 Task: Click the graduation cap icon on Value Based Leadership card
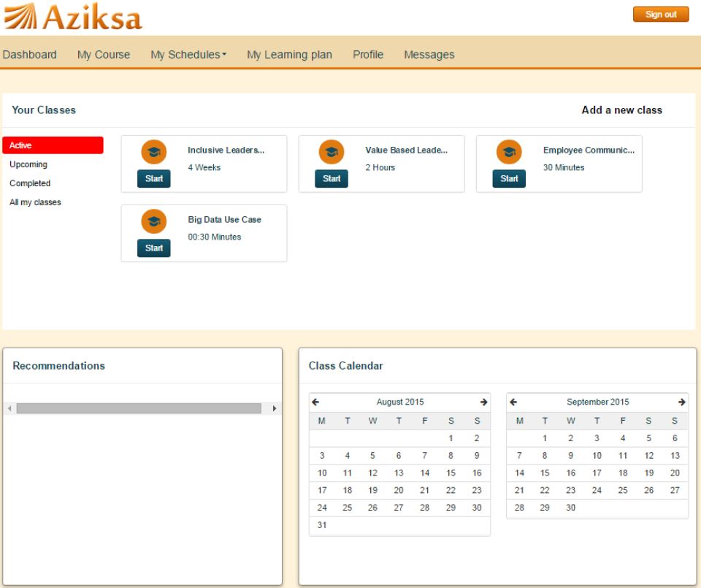[x=332, y=151]
